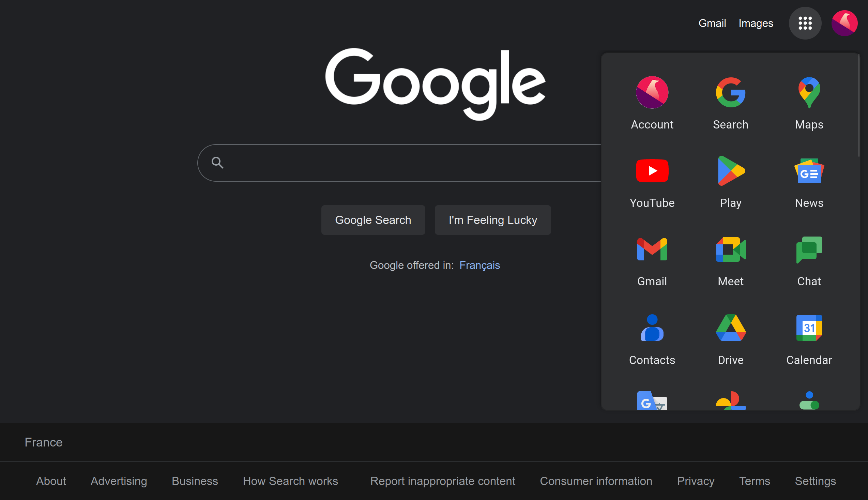Open the Consumer information footer link

click(x=596, y=481)
